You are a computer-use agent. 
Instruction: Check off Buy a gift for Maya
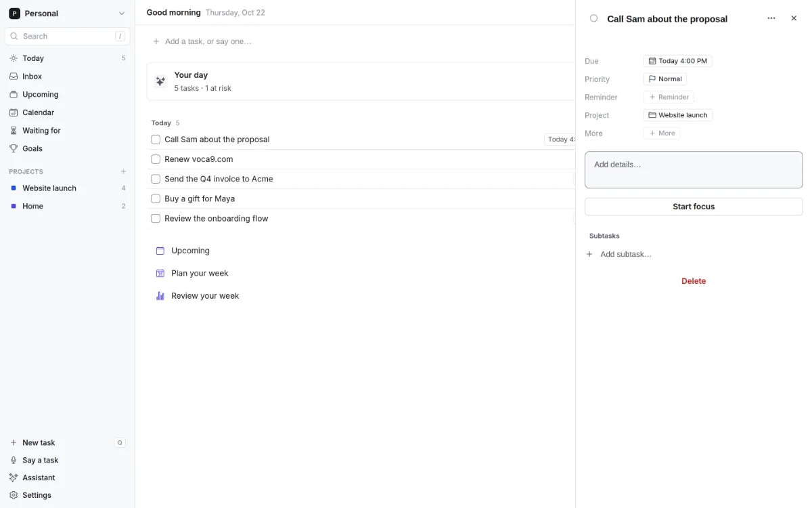[156, 198]
